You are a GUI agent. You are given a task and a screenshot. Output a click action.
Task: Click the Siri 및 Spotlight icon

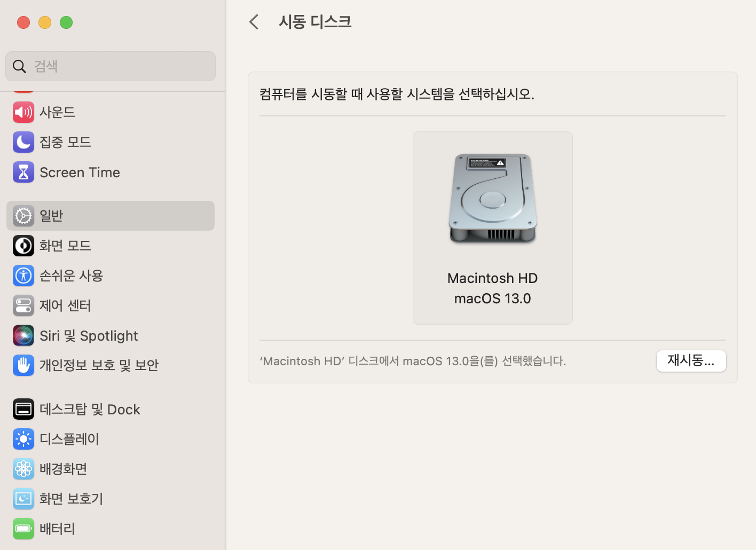tap(23, 335)
